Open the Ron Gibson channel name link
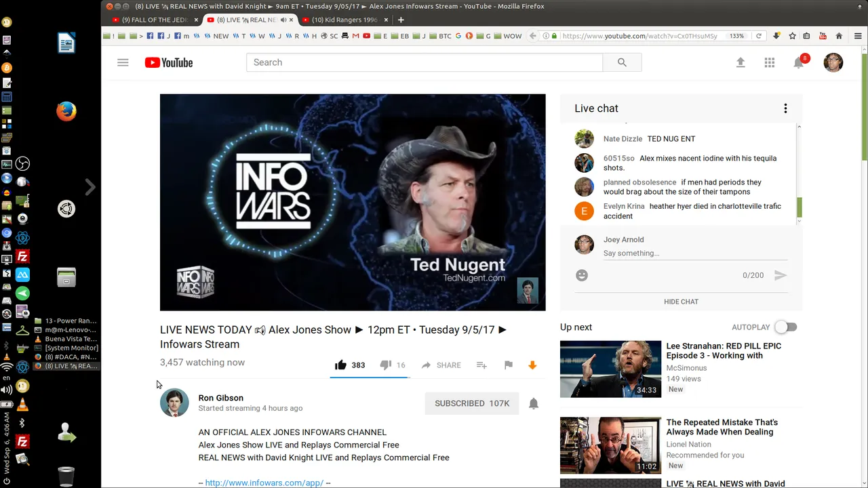 (x=221, y=398)
